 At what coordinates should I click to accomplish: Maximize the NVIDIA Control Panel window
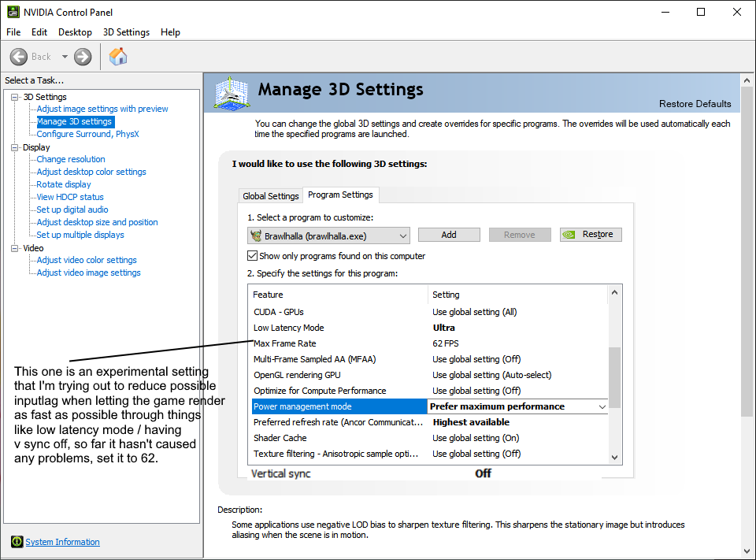pos(701,12)
